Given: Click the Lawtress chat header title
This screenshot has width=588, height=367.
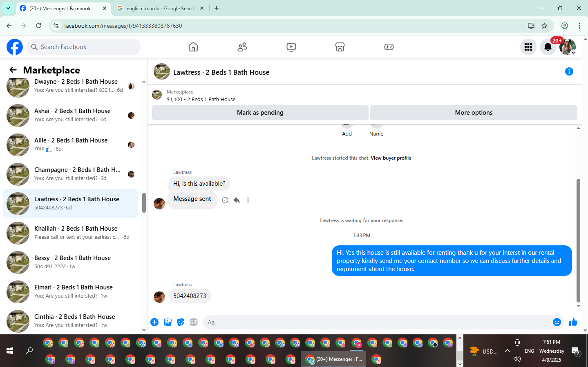Looking at the screenshot, I should coord(221,72).
